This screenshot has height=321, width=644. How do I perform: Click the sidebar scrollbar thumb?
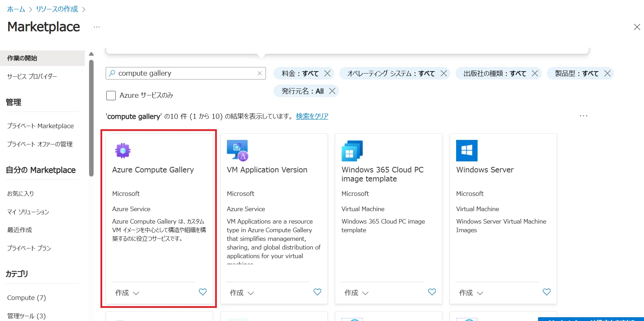pyautogui.click(x=91, y=118)
